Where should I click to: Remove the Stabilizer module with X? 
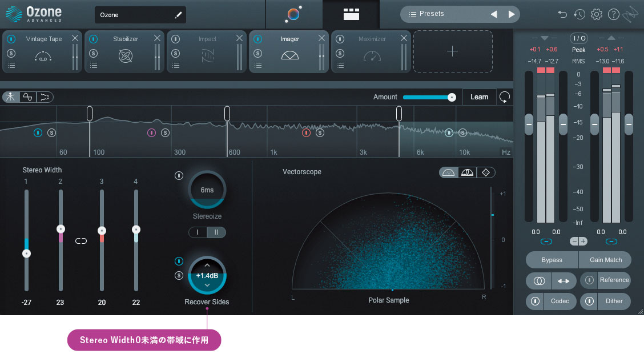pos(158,38)
